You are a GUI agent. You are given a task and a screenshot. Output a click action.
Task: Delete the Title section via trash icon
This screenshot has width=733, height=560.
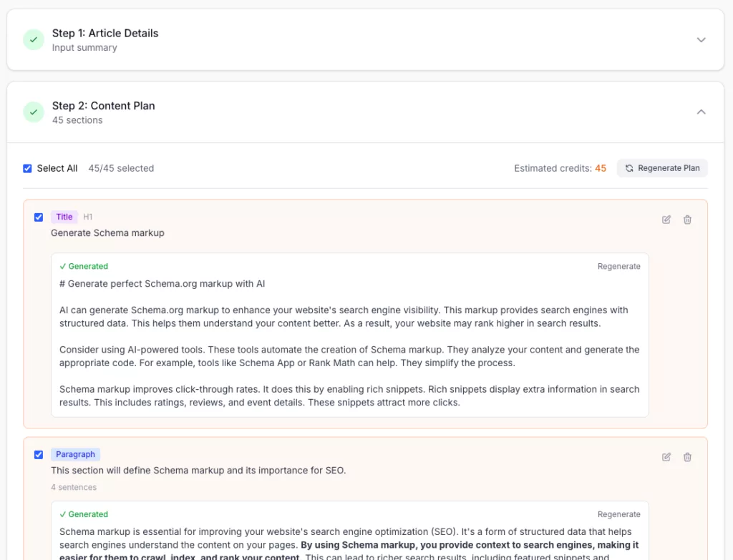pos(687,220)
